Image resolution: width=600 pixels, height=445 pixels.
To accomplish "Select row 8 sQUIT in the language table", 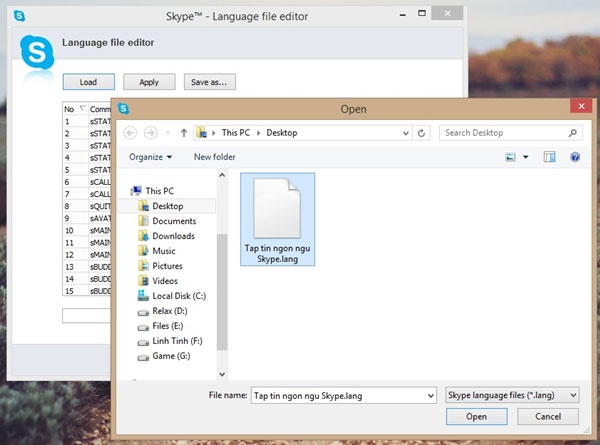I will click(x=87, y=206).
